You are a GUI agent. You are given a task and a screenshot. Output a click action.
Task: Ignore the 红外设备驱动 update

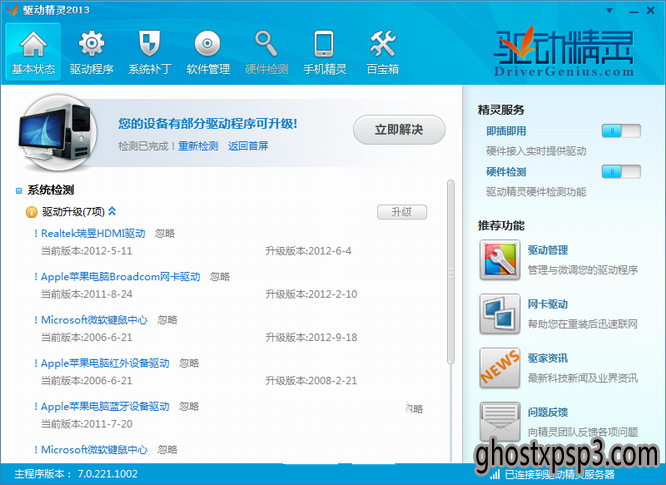coord(189,363)
